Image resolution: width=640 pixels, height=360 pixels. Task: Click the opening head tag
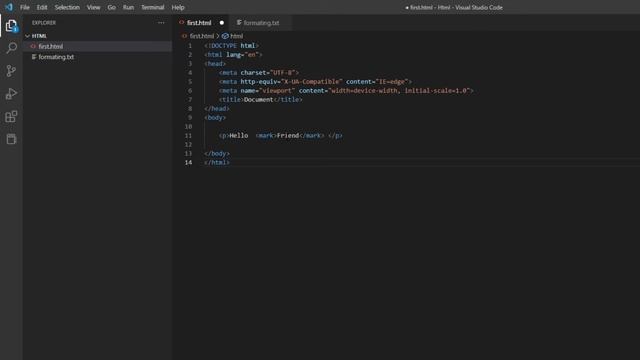point(215,64)
